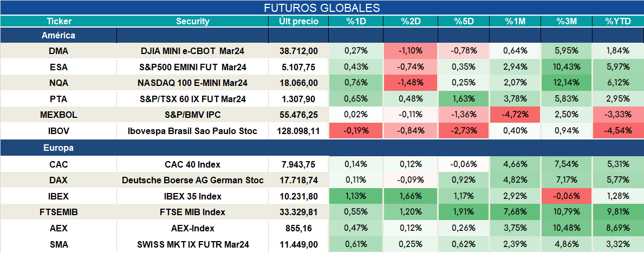644x253 pixels.
Task: Select ESA's 10,43% three-month cell
Action: point(567,67)
